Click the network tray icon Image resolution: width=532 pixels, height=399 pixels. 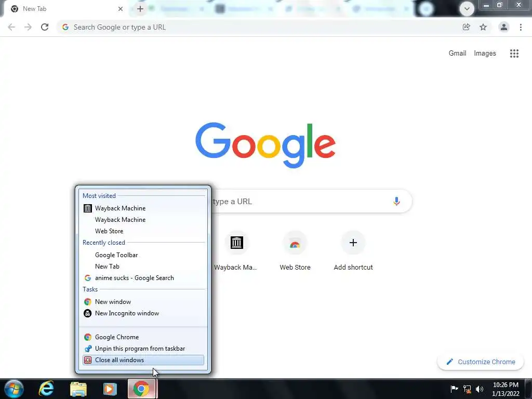pos(467,389)
